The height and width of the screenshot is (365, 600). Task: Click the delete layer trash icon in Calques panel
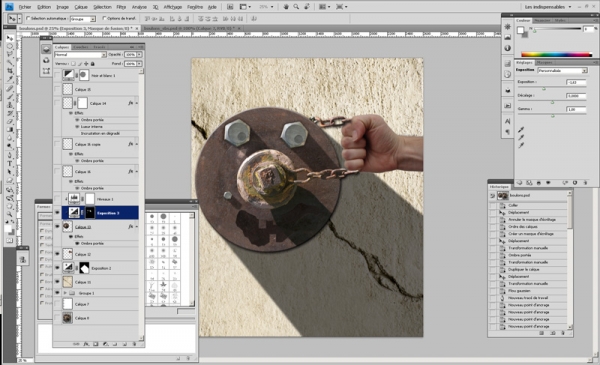134,344
